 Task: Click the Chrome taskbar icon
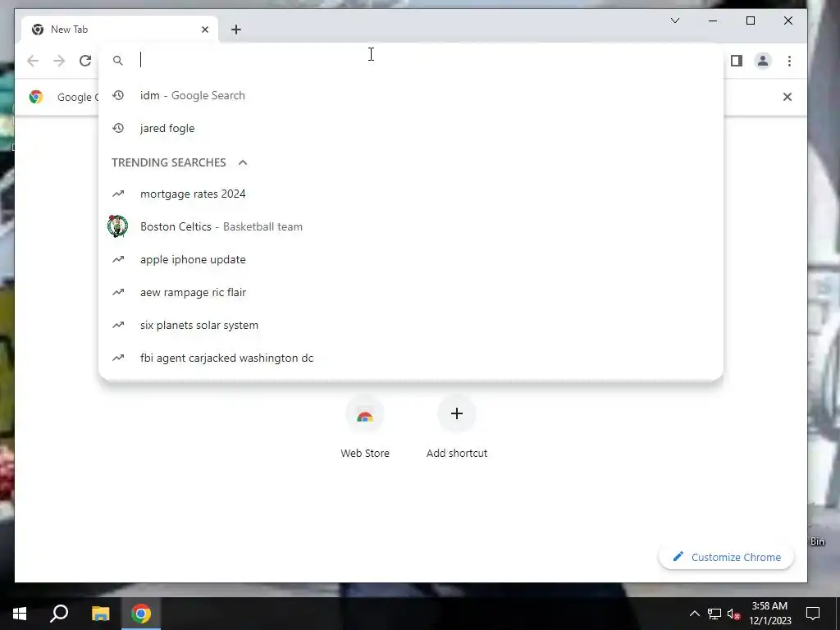(x=141, y=614)
